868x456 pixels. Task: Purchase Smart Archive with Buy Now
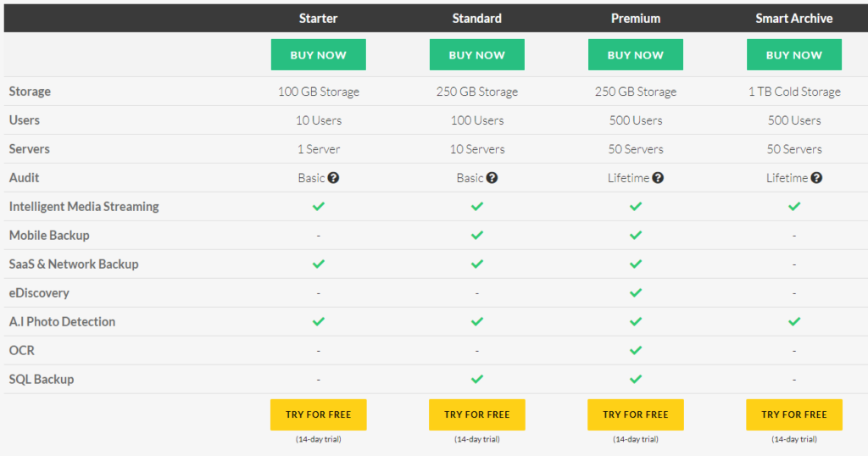click(794, 55)
